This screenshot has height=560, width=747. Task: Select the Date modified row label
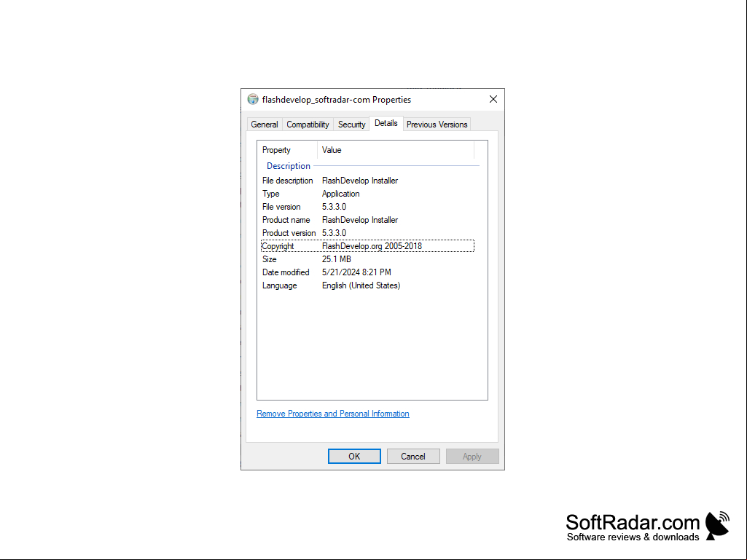286,272
